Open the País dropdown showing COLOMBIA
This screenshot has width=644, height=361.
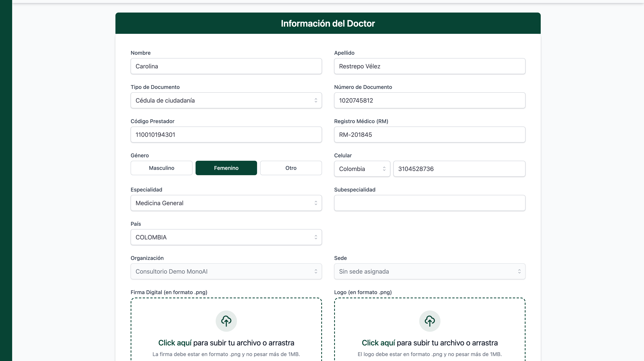click(x=226, y=237)
